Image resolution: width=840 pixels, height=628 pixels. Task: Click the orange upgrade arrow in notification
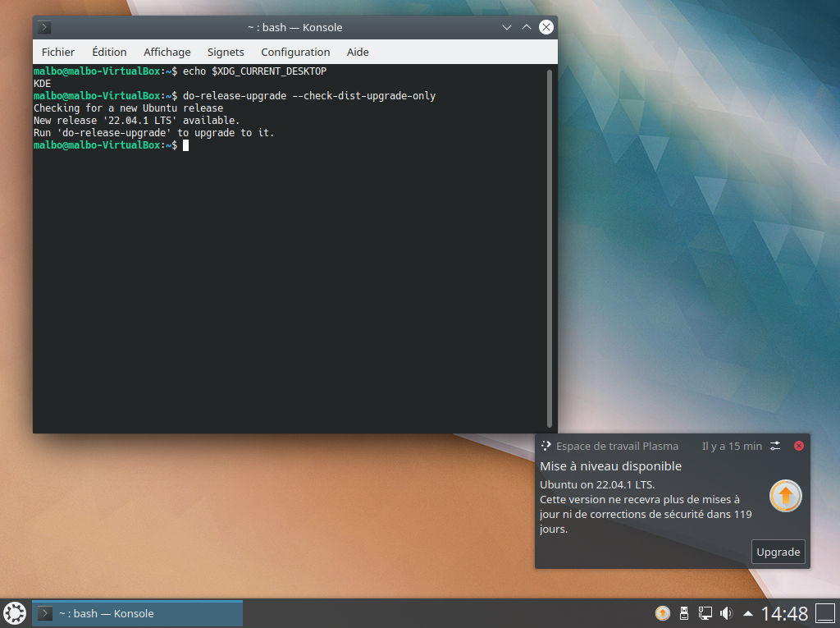pyautogui.click(x=785, y=496)
